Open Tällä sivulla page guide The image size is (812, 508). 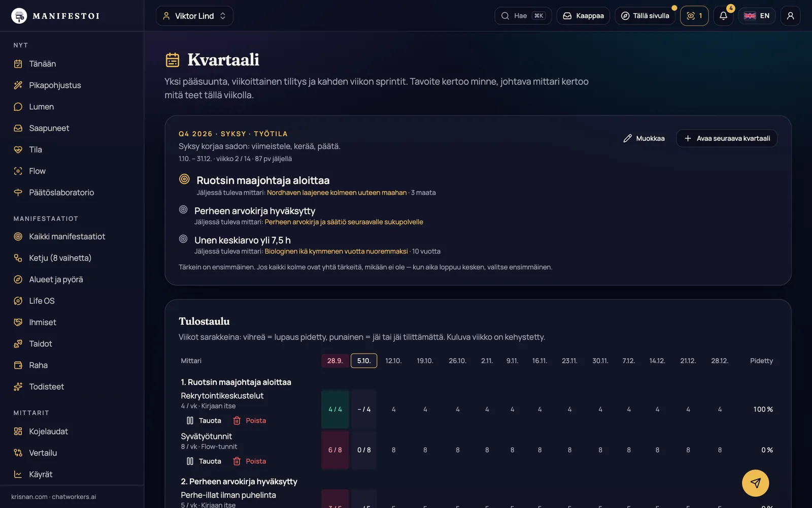645,16
